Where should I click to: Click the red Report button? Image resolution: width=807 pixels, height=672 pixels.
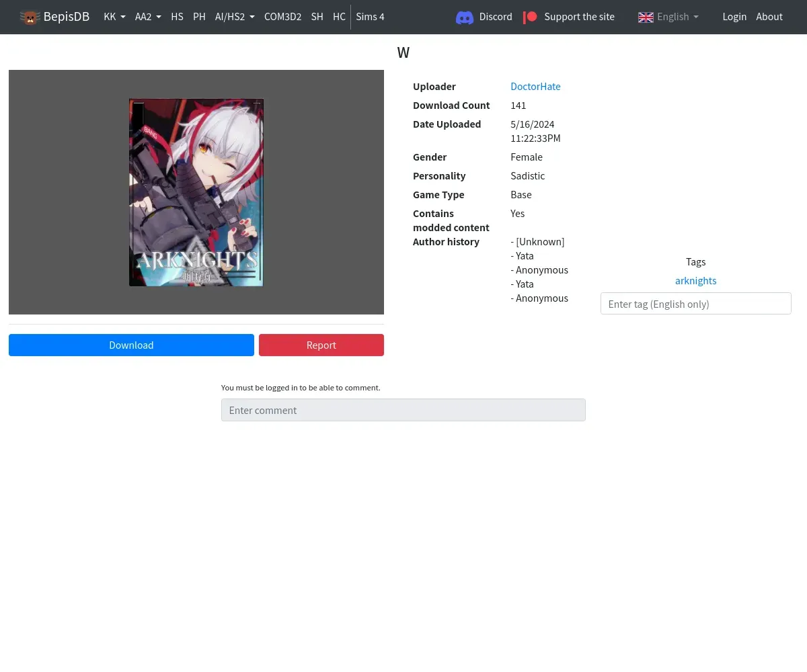click(x=321, y=345)
